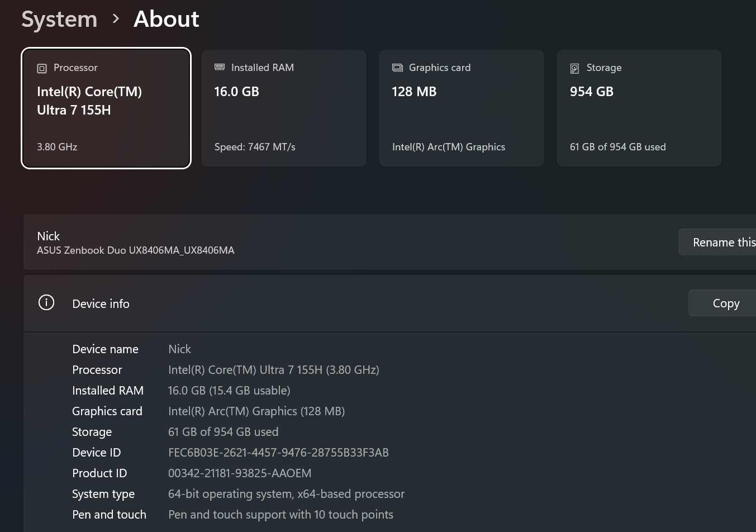Click the Storage row usage value
This screenshot has height=532, width=756.
pos(224,432)
